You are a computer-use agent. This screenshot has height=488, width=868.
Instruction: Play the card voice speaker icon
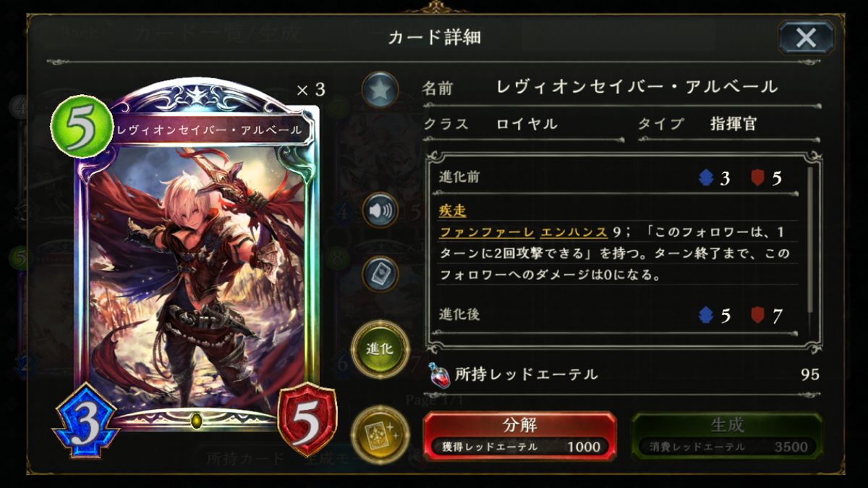point(380,210)
